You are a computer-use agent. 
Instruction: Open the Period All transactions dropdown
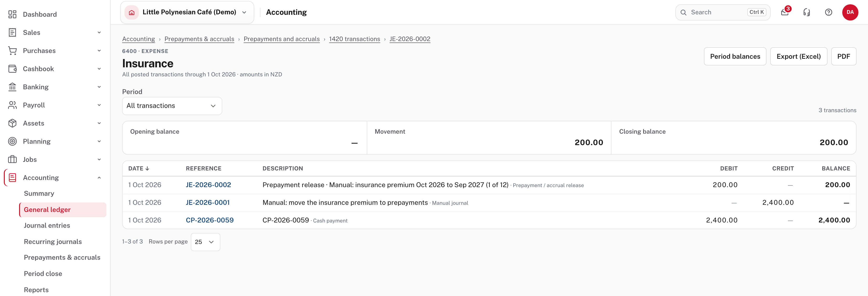(x=172, y=106)
